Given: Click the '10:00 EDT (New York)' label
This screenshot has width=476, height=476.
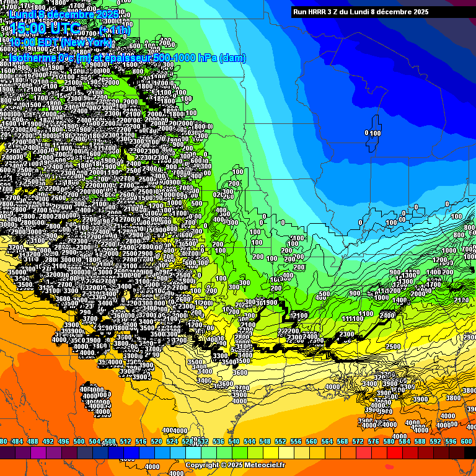Looking at the screenshot, I should coord(61,42).
